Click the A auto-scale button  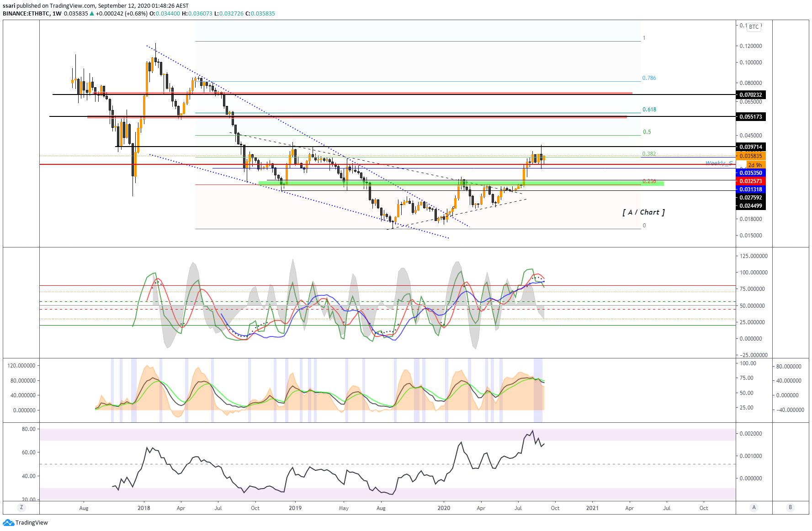pyautogui.click(x=754, y=507)
